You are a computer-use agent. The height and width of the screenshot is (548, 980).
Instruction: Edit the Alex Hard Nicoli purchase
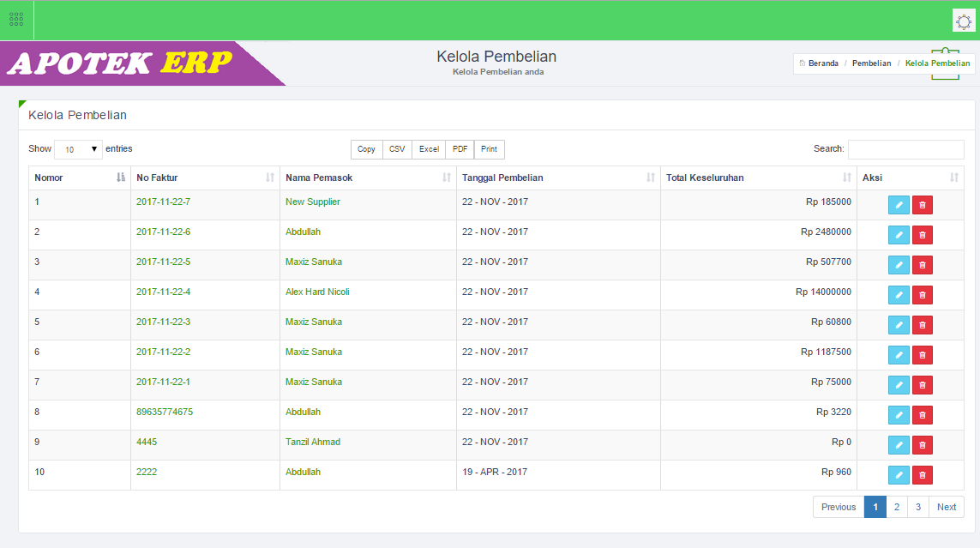[899, 295]
